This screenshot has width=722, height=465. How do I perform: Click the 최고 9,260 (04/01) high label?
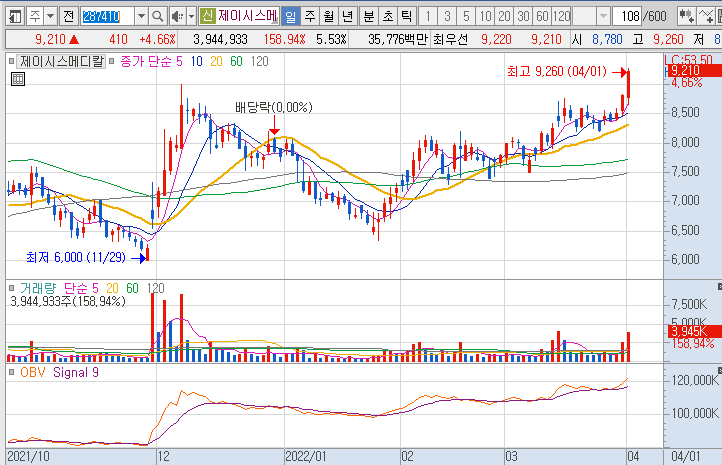557,71
